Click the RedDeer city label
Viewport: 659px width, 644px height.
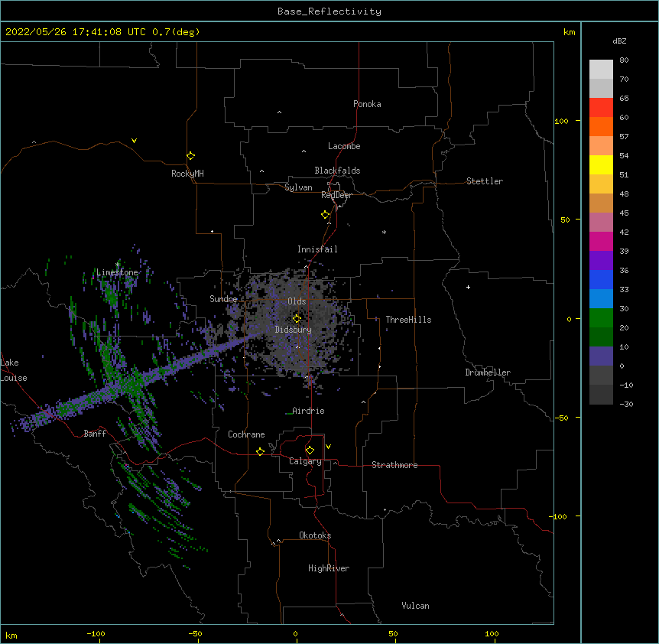(336, 195)
